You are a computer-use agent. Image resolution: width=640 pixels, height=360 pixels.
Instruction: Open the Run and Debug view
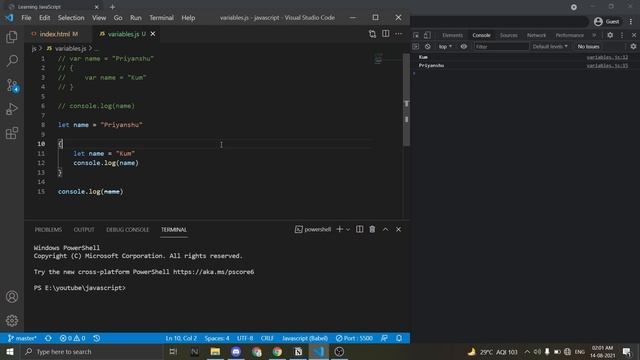12,109
